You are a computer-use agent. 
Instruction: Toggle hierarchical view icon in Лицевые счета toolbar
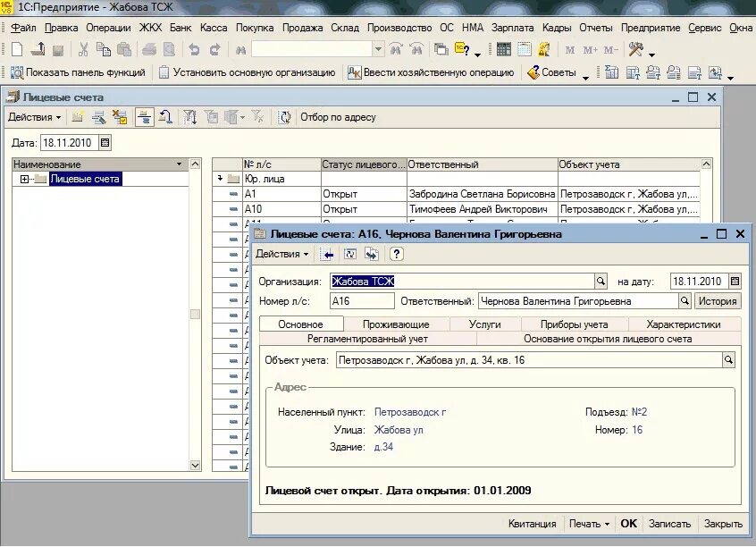144,117
